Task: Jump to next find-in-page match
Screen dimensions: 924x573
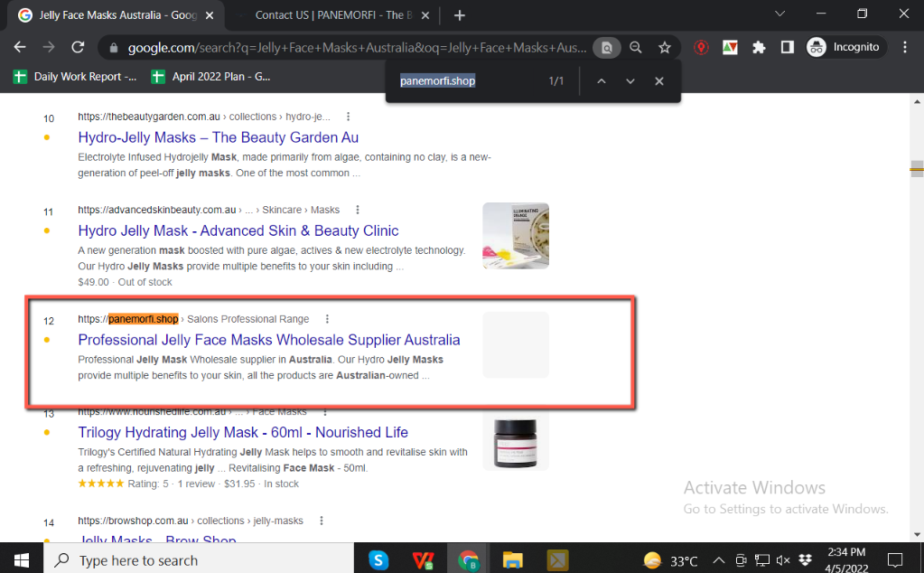Action: pos(630,81)
